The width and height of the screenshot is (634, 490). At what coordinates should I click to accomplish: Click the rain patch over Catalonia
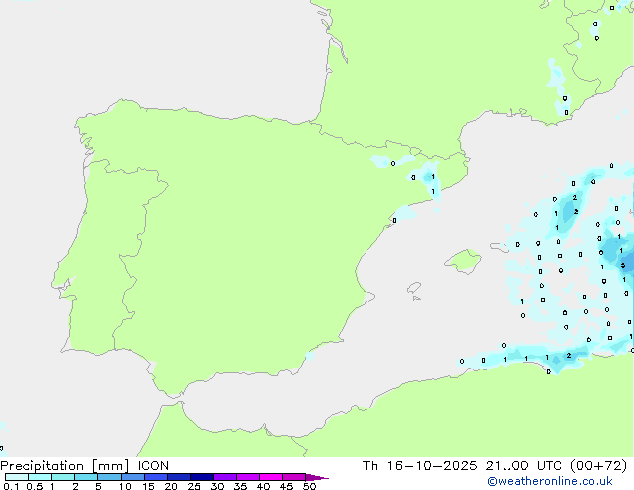pyautogui.click(x=427, y=180)
